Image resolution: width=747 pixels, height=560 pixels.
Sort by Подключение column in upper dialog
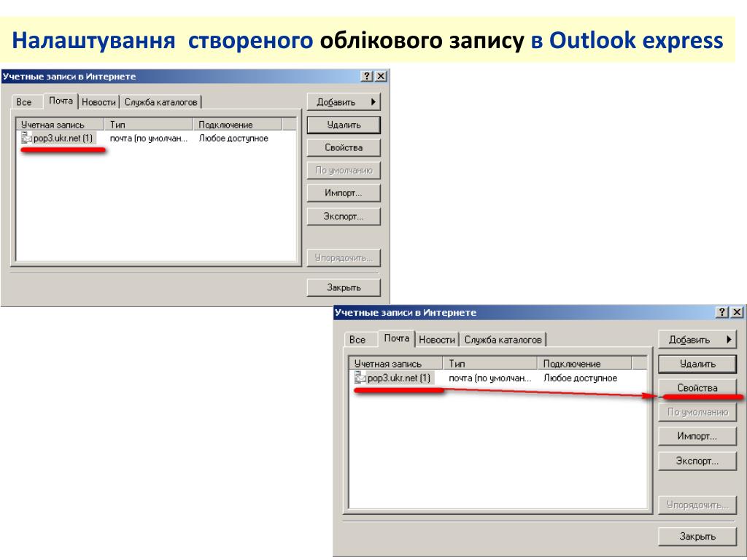[x=238, y=124]
